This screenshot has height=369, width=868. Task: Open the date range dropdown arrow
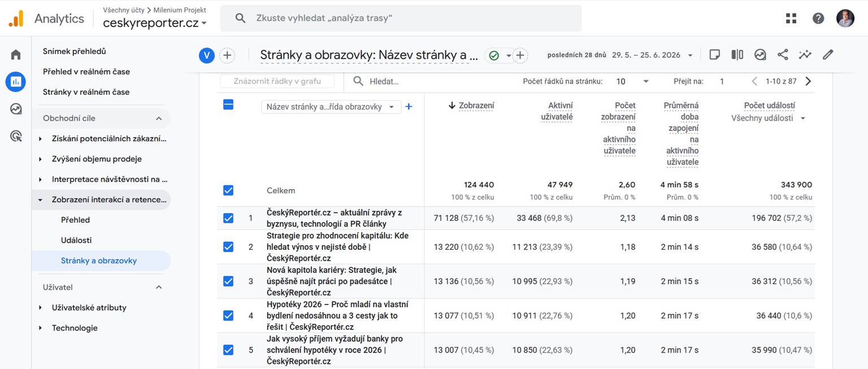[x=690, y=55]
